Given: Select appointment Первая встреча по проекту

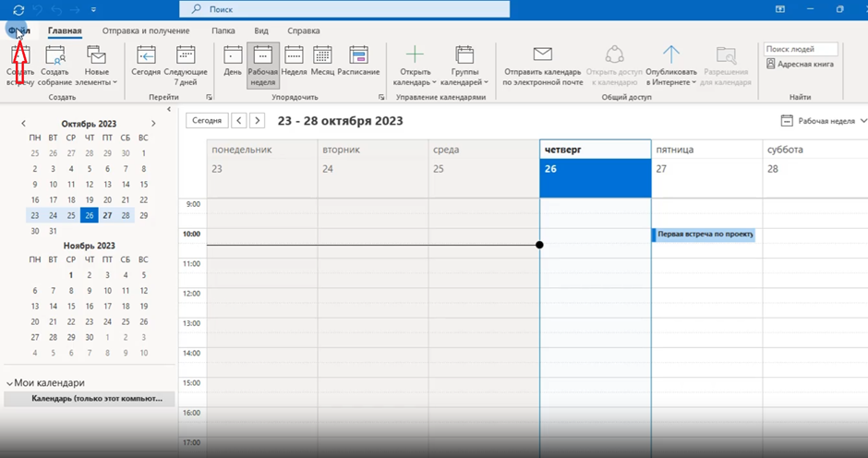Looking at the screenshot, I should click(x=705, y=235).
